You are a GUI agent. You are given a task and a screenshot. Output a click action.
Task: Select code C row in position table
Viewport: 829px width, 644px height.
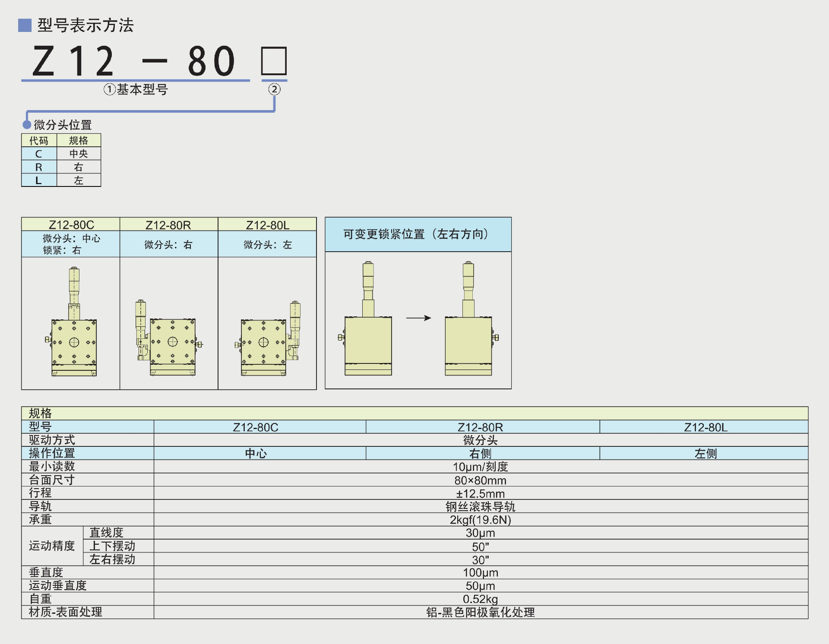pyautogui.click(x=39, y=154)
